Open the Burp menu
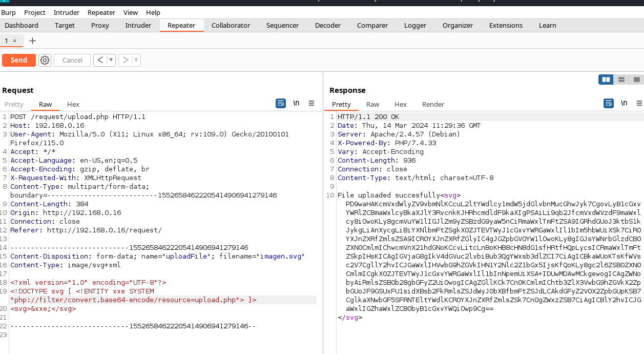Image resolution: width=644 pixels, height=354 pixels. click(8, 12)
